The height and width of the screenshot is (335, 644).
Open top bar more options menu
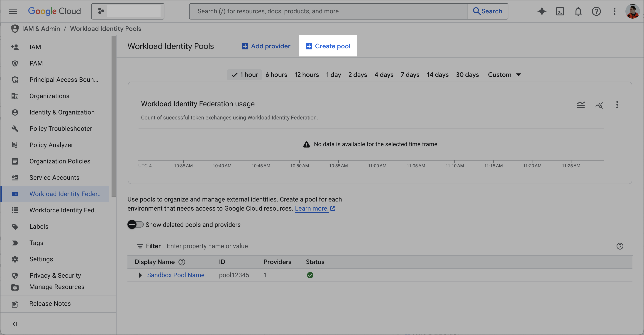click(x=615, y=11)
